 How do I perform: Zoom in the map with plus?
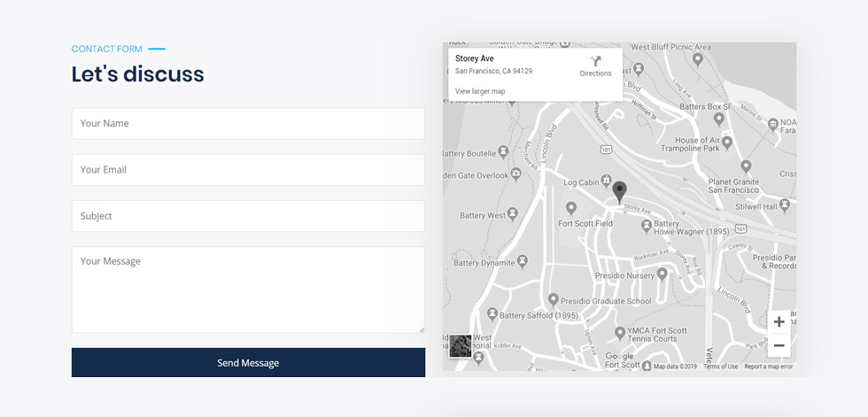pos(779,322)
